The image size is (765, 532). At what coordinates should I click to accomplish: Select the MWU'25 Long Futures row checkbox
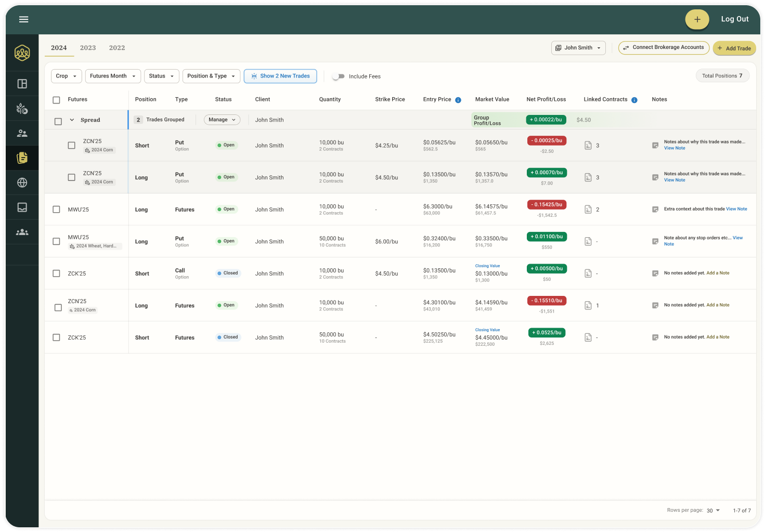tap(56, 210)
